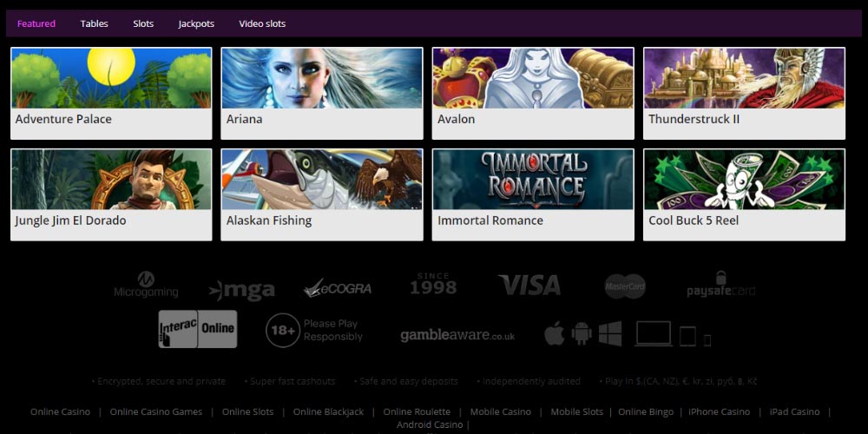Open the eCOGRA certification logo

[x=338, y=287]
